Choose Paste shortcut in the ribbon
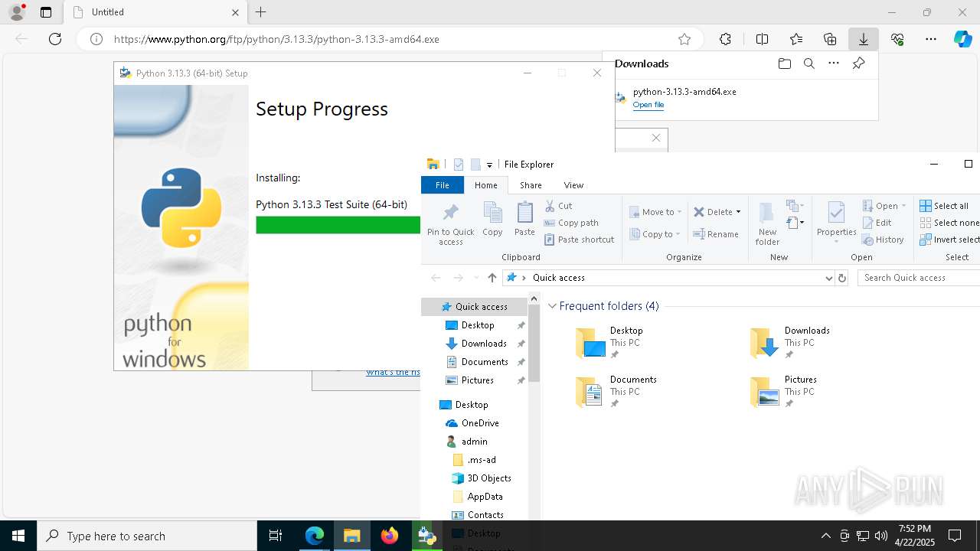 579,240
